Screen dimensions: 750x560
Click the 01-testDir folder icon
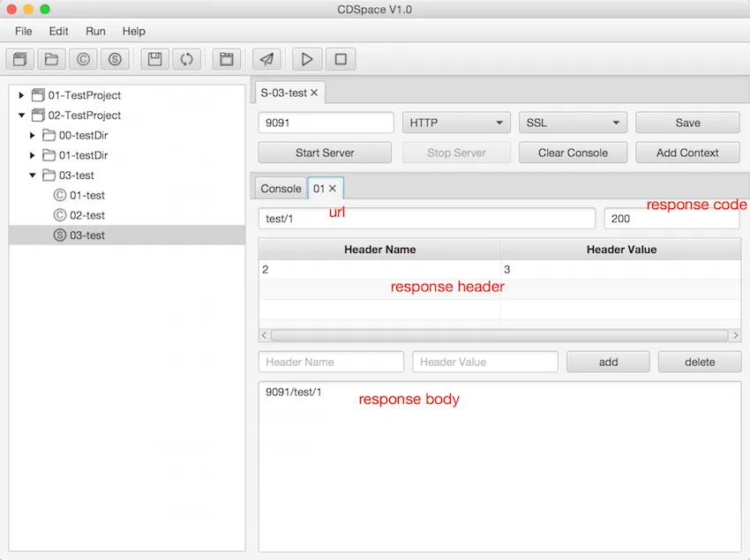coord(49,155)
